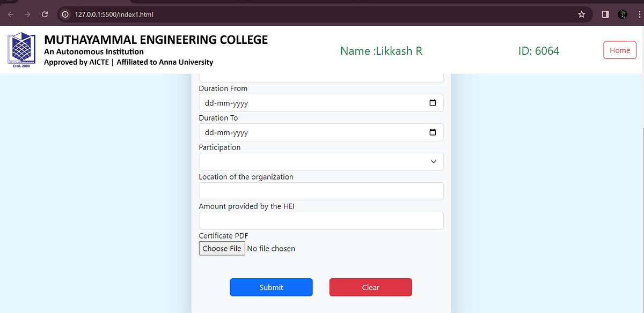Bookmark this page with star icon

[x=581, y=14]
